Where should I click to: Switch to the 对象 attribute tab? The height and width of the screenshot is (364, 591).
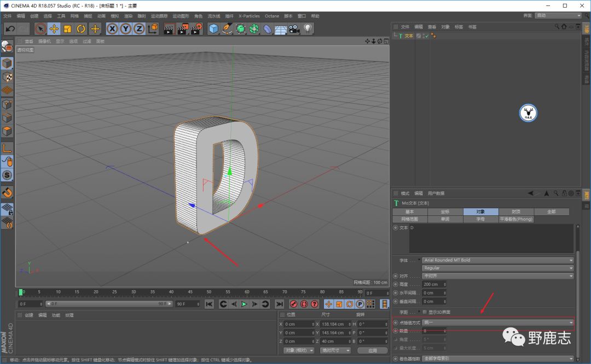point(480,212)
